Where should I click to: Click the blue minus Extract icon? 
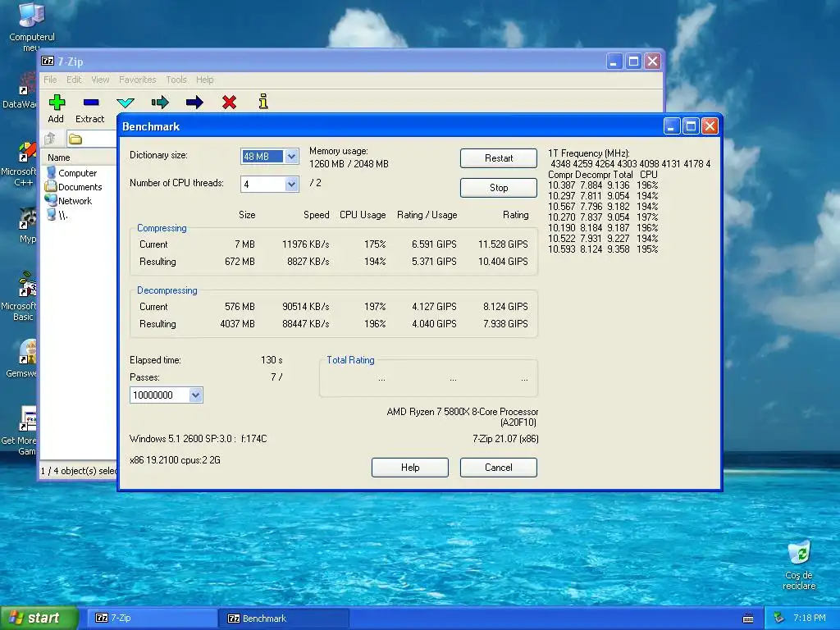click(x=90, y=102)
